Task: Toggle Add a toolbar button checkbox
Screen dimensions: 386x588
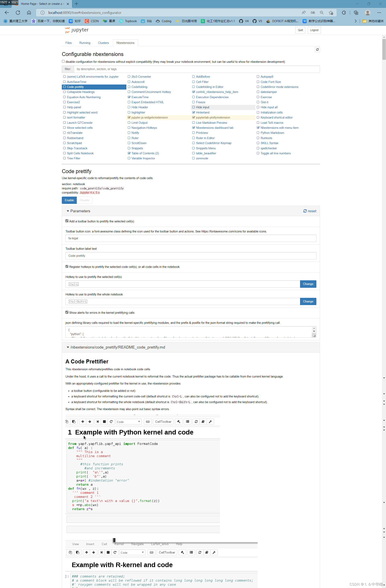Action: (67, 221)
